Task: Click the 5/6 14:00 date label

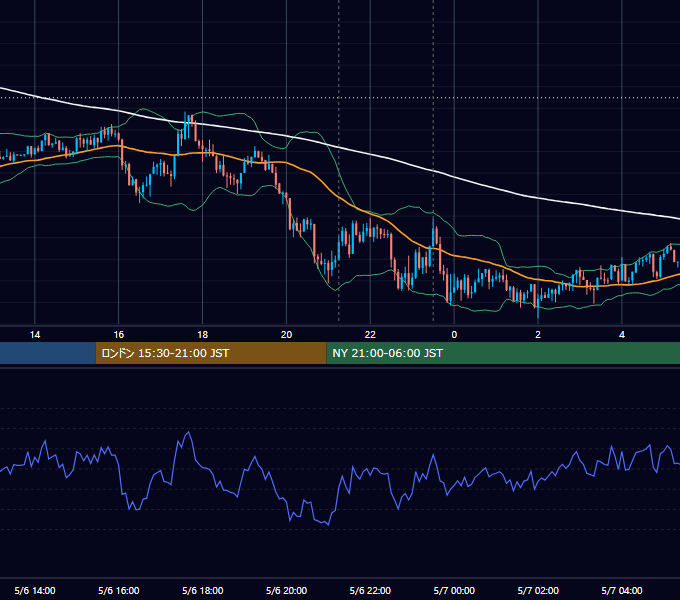Action: pyautogui.click(x=35, y=590)
